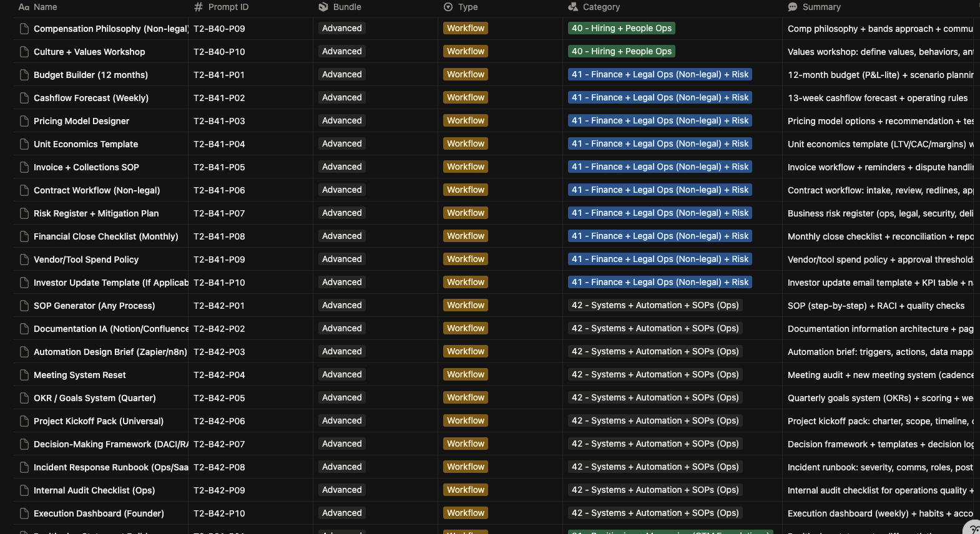The height and width of the screenshot is (534, 980).
Task: Click the page icon beside Investor Update Template
Action: [24, 283]
